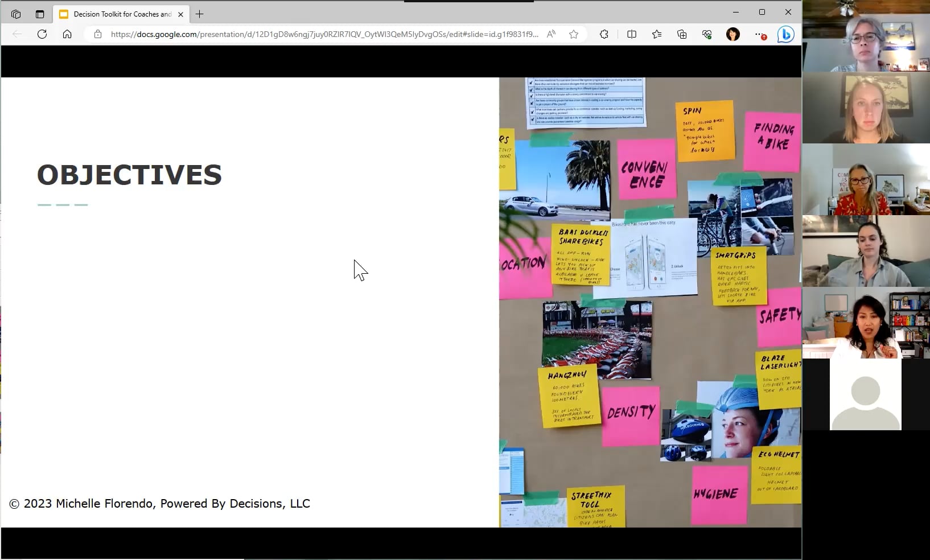930x560 pixels.
Task: Open a new browser tab
Action: pyautogui.click(x=199, y=14)
